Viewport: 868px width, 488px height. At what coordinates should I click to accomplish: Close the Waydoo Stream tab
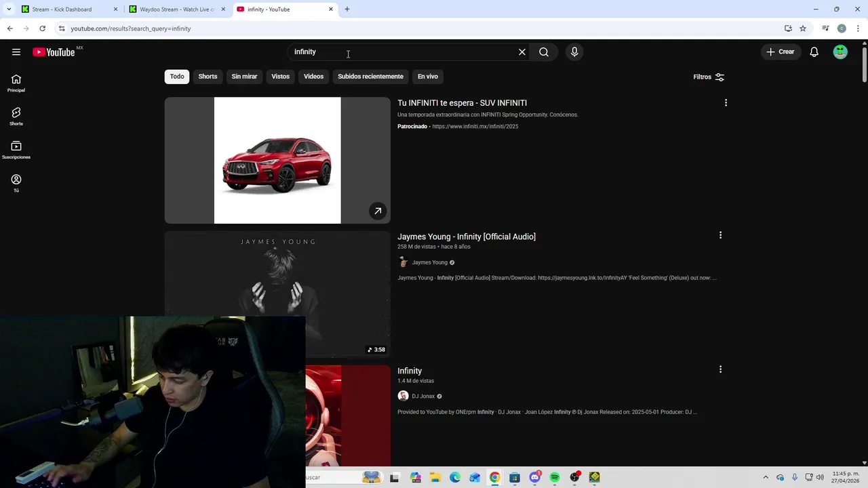[x=223, y=9]
